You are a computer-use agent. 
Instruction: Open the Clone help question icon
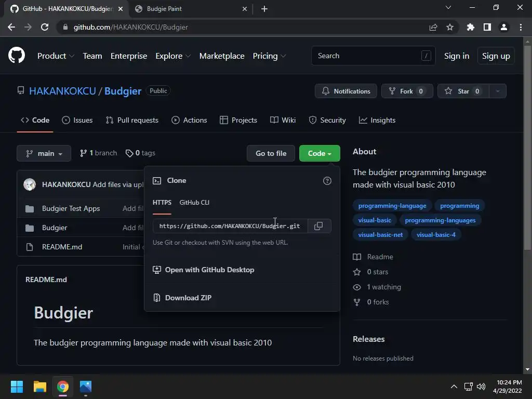(x=327, y=181)
